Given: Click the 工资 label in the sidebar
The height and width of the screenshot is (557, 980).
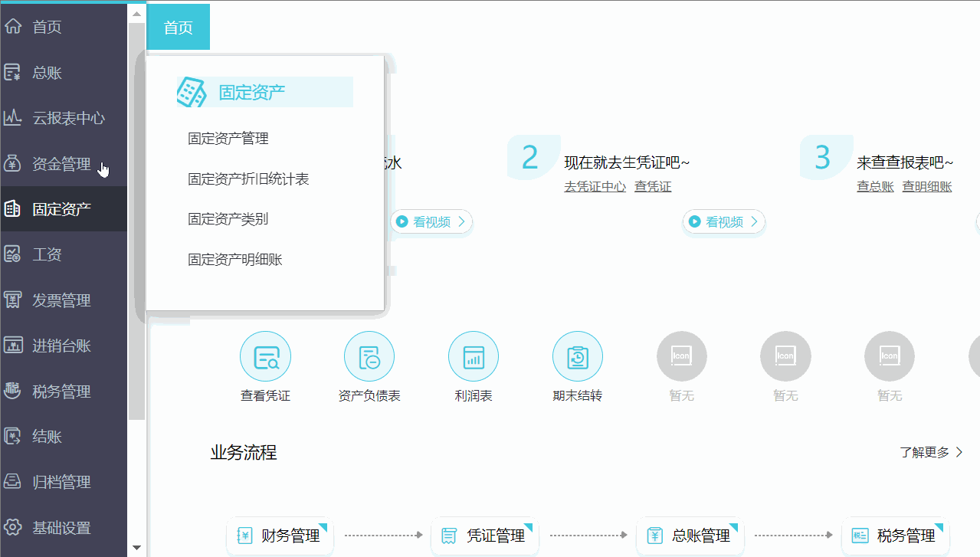Looking at the screenshot, I should [47, 254].
